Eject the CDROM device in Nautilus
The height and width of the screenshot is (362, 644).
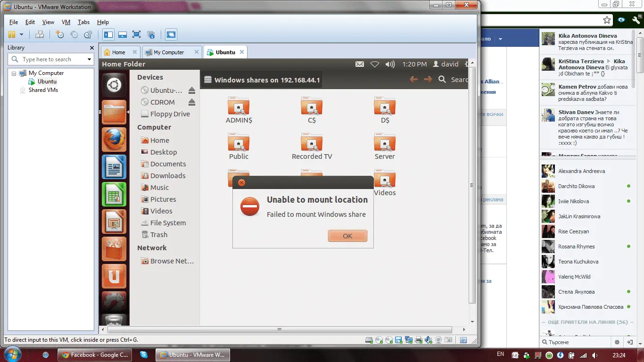pos(192,102)
